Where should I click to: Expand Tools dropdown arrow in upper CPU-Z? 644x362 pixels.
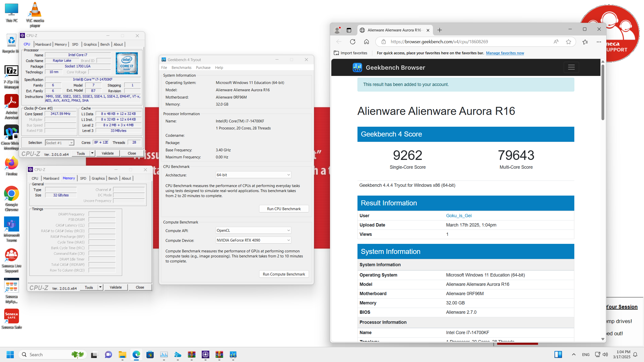tap(92, 153)
